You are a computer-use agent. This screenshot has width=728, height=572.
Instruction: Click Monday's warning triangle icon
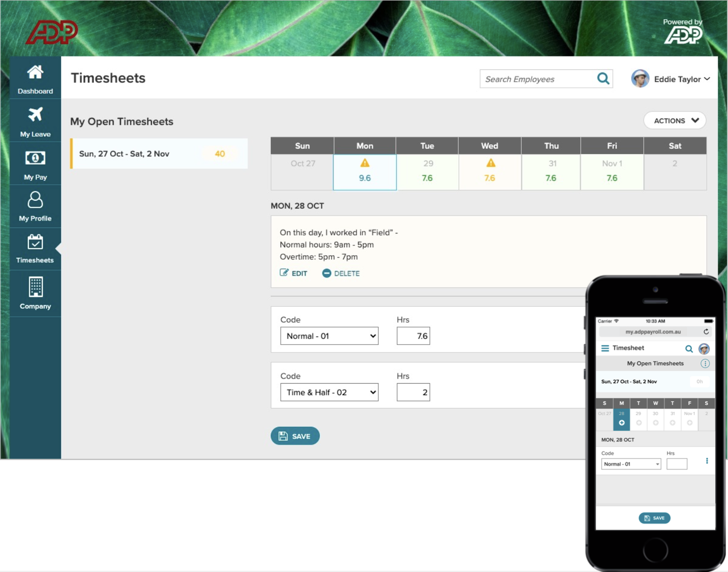pos(365,163)
